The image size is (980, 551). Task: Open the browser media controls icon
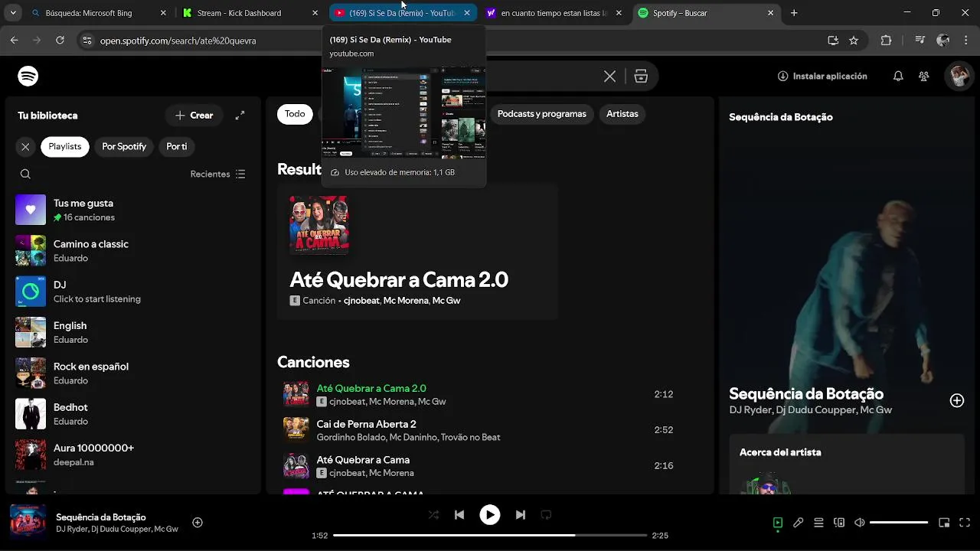pyautogui.click(x=920, y=41)
